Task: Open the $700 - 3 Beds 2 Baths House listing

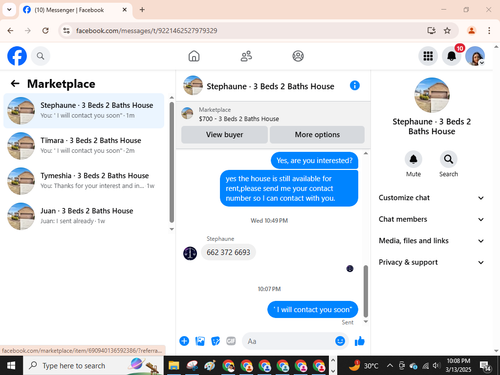Action: tap(239, 119)
